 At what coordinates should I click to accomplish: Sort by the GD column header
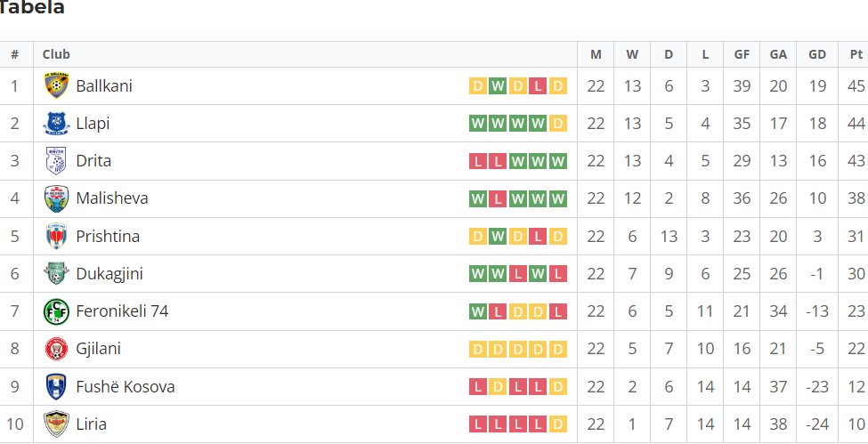click(817, 54)
